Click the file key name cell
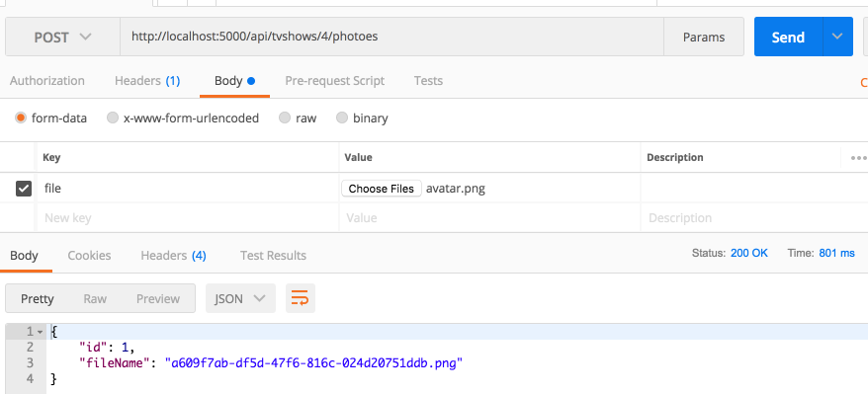The width and height of the screenshot is (868, 394). (188, 189)
